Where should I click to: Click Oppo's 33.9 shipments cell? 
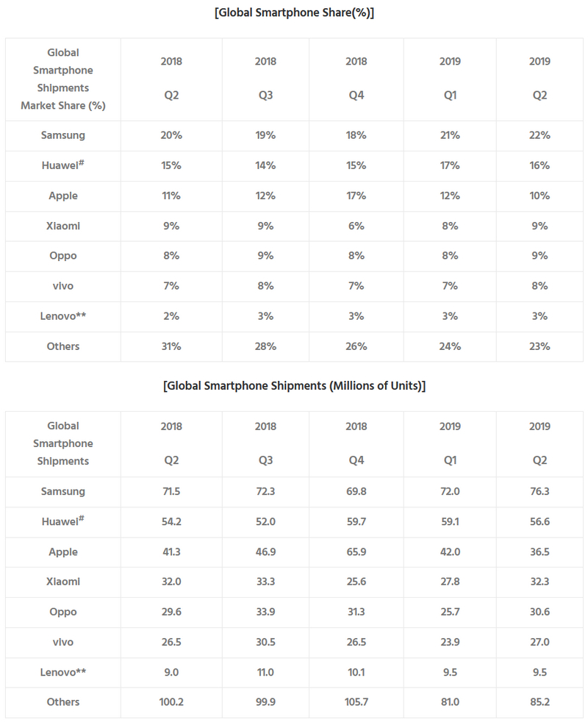click(265, 612)
